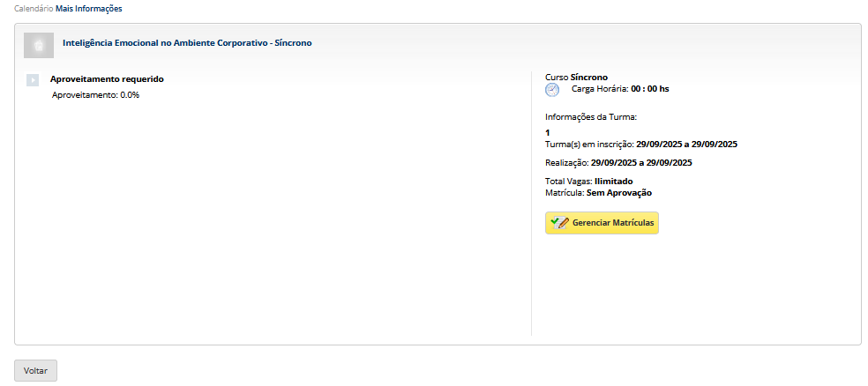Click the Carga Horária 00 : 00 hs text
This screenshot has width=868, height=386.
click(x=620, y=89)
